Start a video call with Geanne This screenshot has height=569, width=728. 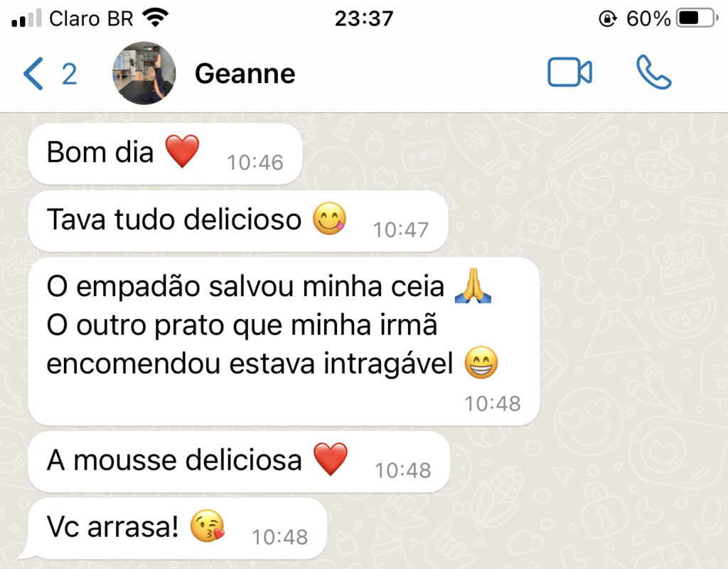[x=569, y=72]
